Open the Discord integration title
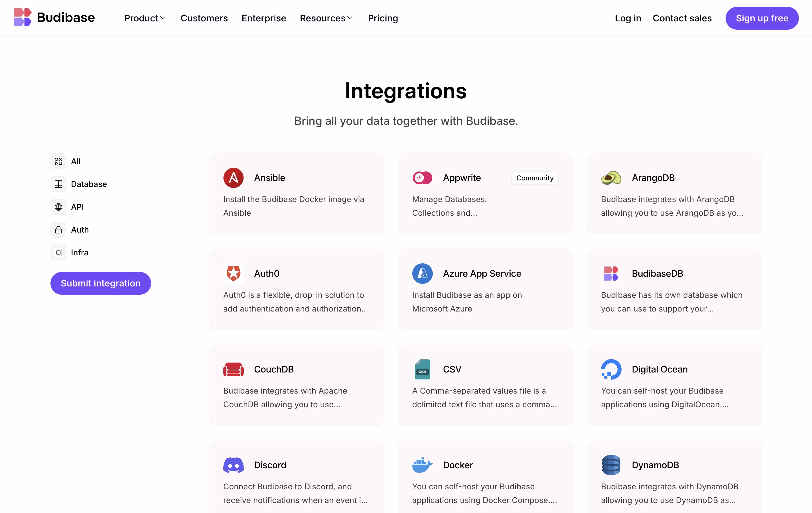Image resolution: width=812 pixels, height=513 pixels. pyautogui.click(x=270, y=465)
